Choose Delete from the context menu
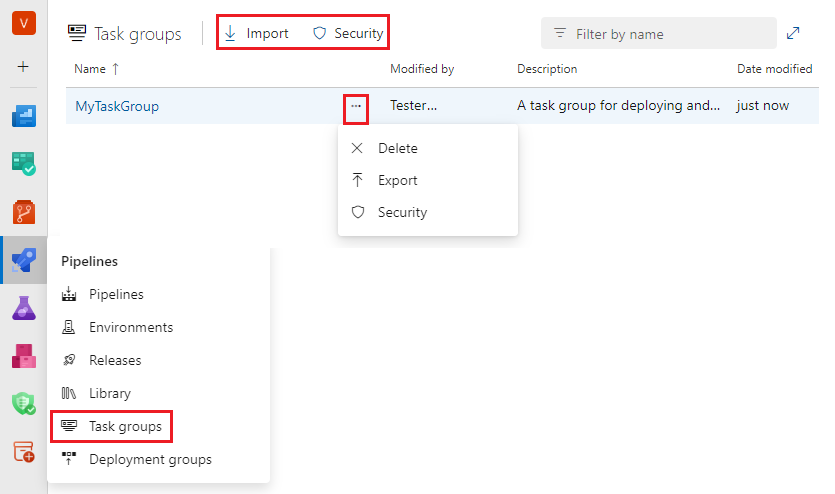This screenshot has height=494, width=835. coord(397,148)
